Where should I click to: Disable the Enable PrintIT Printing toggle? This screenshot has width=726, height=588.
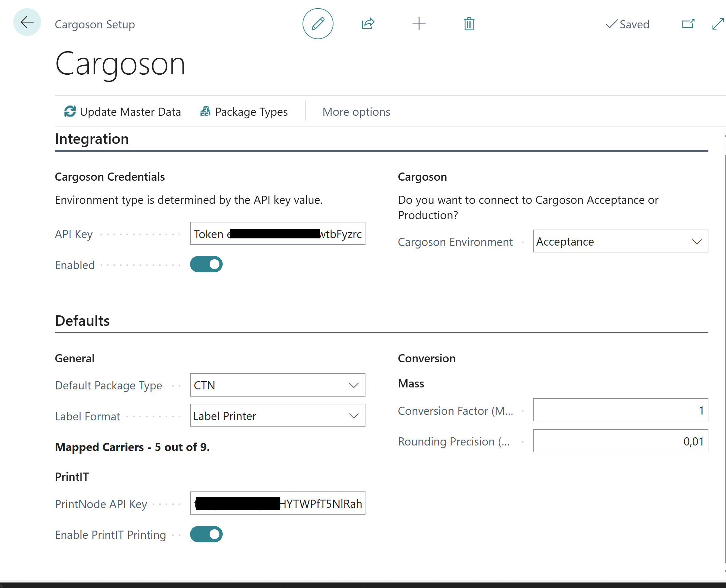pyautogui.click(x=206, y=534)
